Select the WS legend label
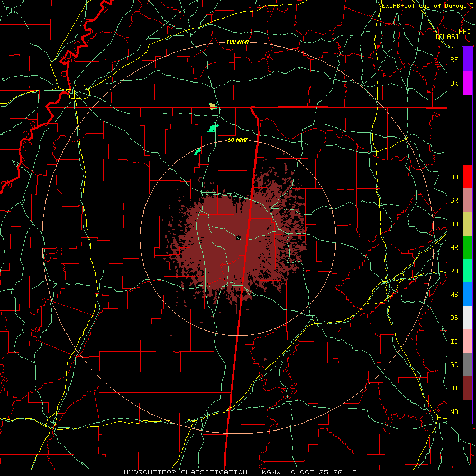The image size is (476, 476). [x=454, y=295]
